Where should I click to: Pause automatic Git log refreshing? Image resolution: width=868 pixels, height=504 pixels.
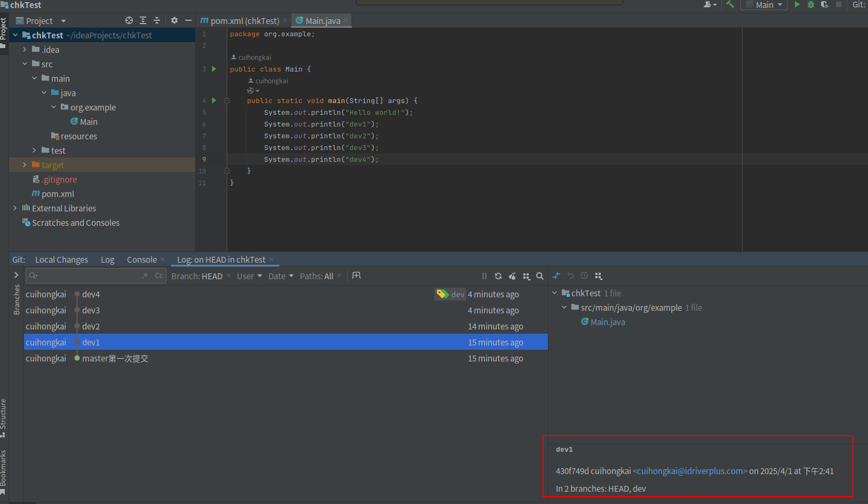tap(484, 276)
